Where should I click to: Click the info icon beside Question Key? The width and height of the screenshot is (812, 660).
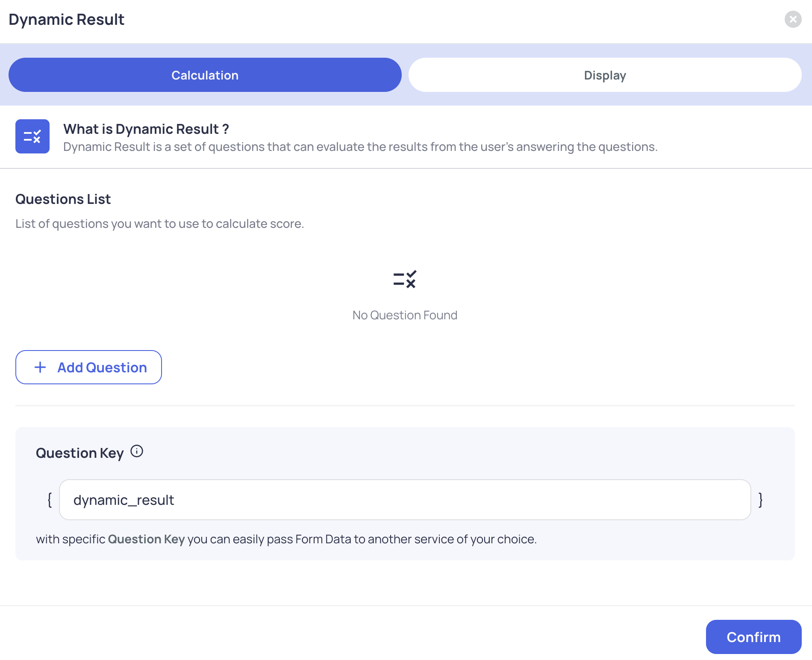(x=137, y=451)
